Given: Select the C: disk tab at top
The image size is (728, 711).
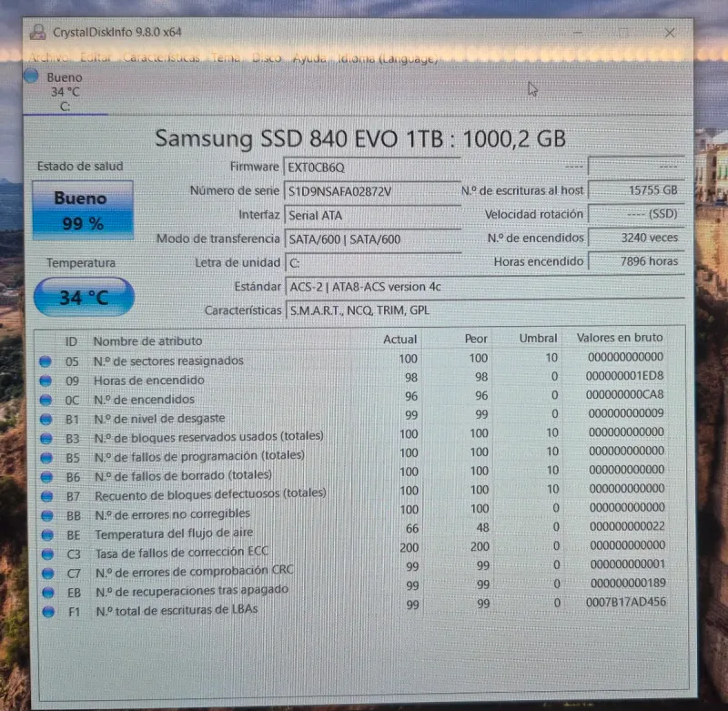Looking at the screenshot, I should point(65,91).
